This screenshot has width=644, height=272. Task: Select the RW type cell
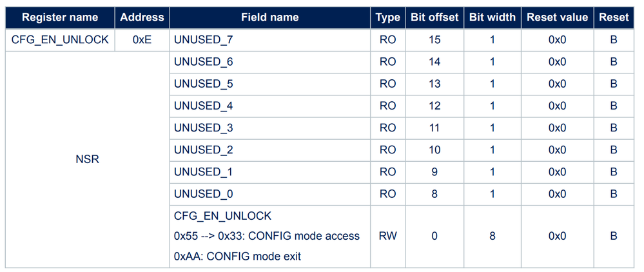(x=387, y=236)
